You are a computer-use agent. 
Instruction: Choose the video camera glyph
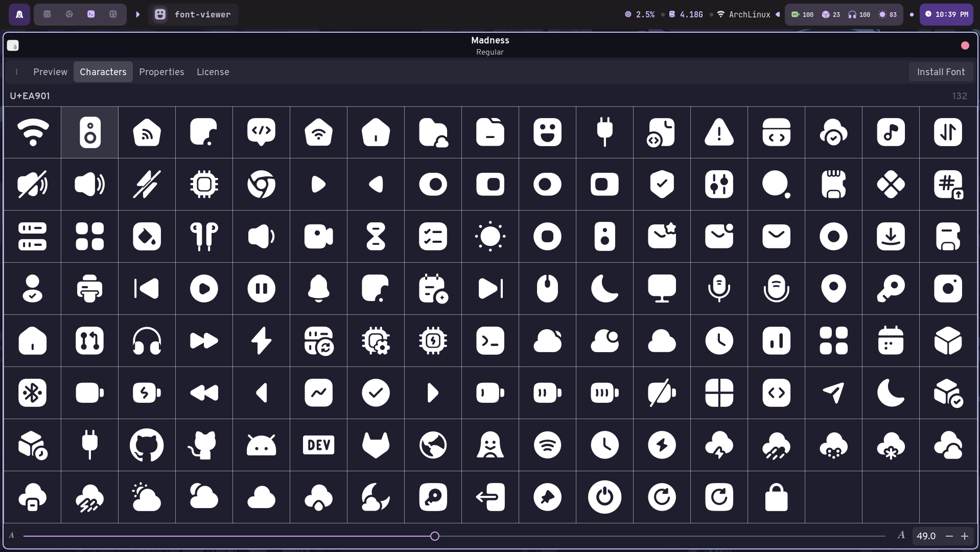click(319, 237)
